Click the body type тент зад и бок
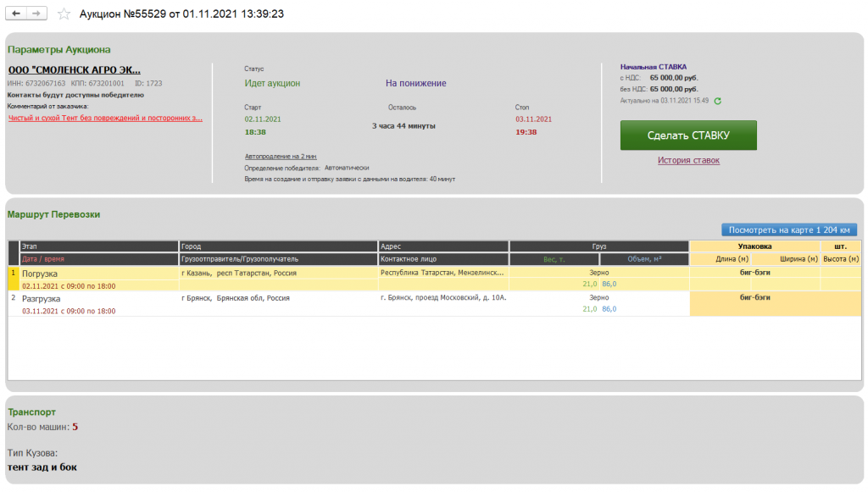Image resolution: width=868 pixels, height=492 pixels. click(x=42, y=467)
